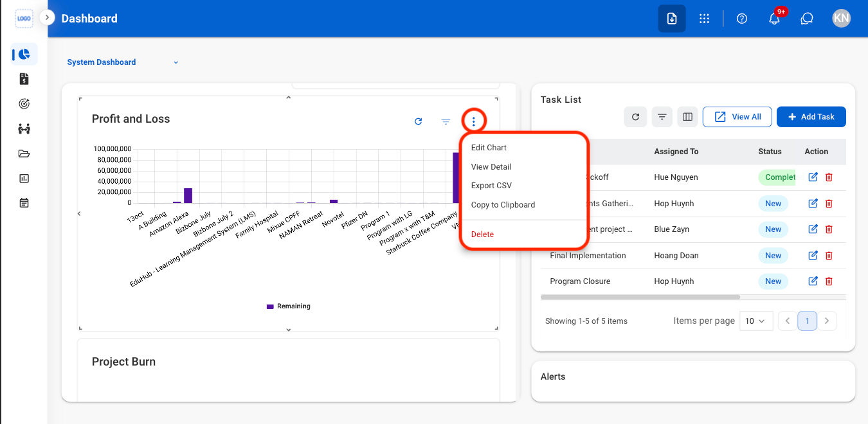Select page 1 in the task pagination
The height and width of the screenshot is (424, 868).
808,321
